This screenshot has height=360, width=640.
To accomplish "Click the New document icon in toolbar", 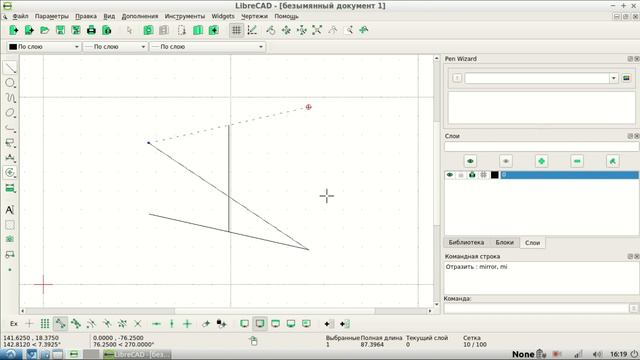I will point(13,30).
